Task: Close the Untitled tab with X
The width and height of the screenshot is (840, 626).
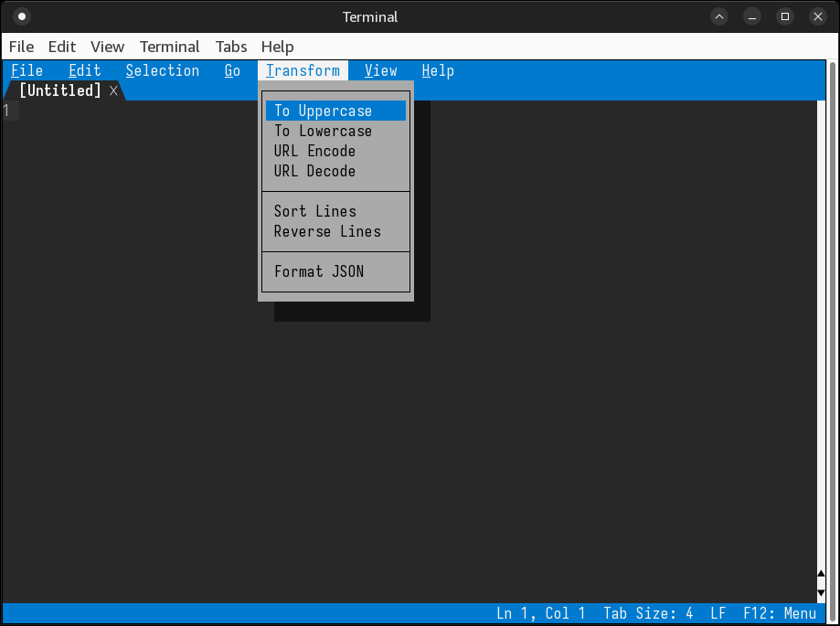Action: coord(113,90)
